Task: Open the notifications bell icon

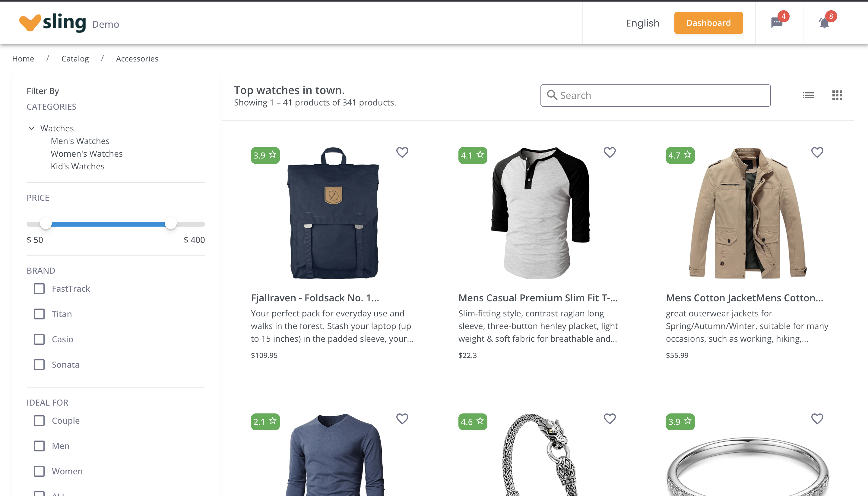Action: tap(824, 23)
